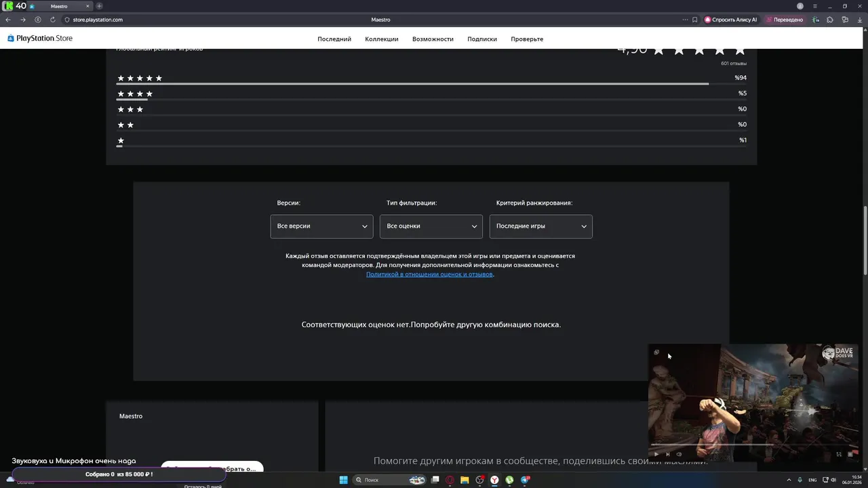Open the Windows Start menu
Viewport: 868px width, 488px height.
coord(343,480)
